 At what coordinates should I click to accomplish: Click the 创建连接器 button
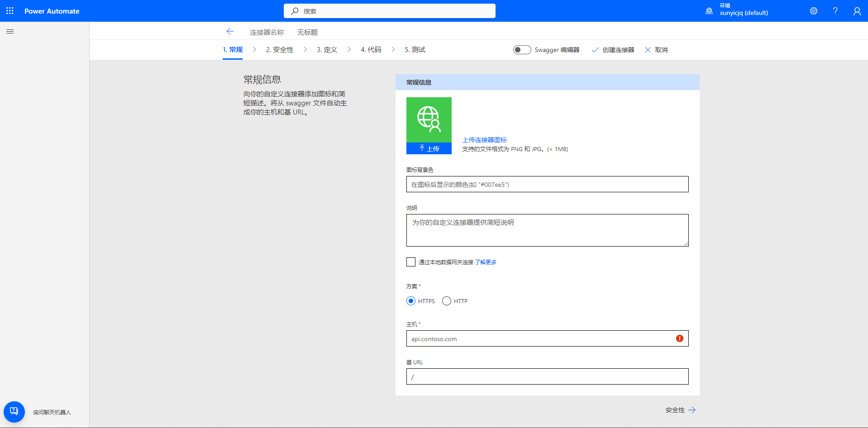613,50
